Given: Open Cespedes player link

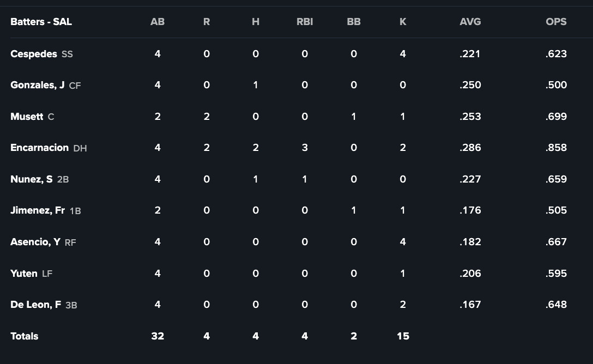Looking at the screenshot, I should [34, 54].
